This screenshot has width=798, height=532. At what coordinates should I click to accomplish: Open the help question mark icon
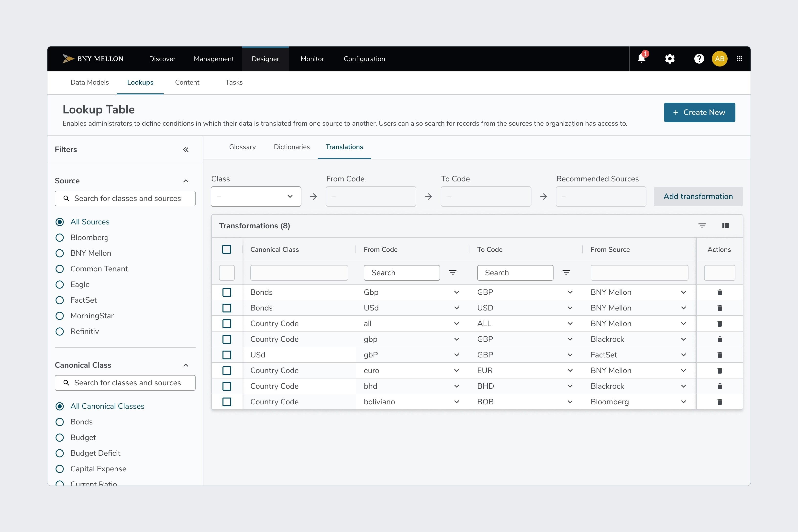point(698,59)
